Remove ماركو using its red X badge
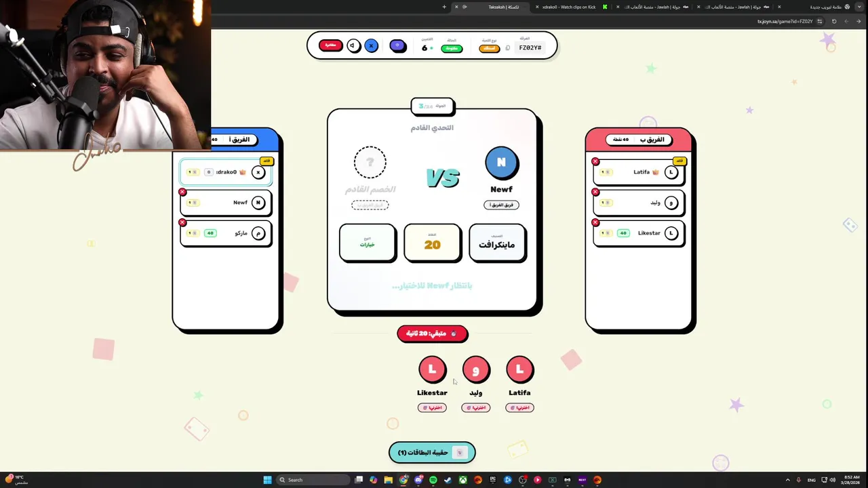 pos(182,222)
